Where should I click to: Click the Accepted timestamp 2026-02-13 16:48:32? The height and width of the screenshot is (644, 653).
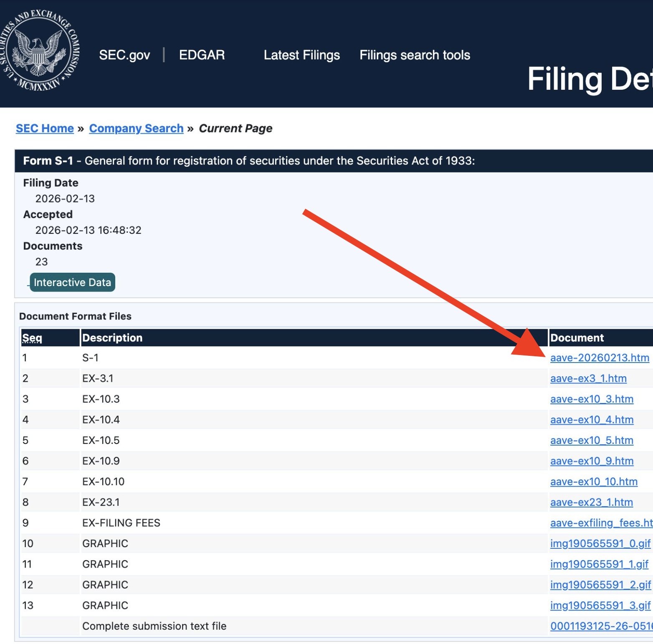pos(89,230)
